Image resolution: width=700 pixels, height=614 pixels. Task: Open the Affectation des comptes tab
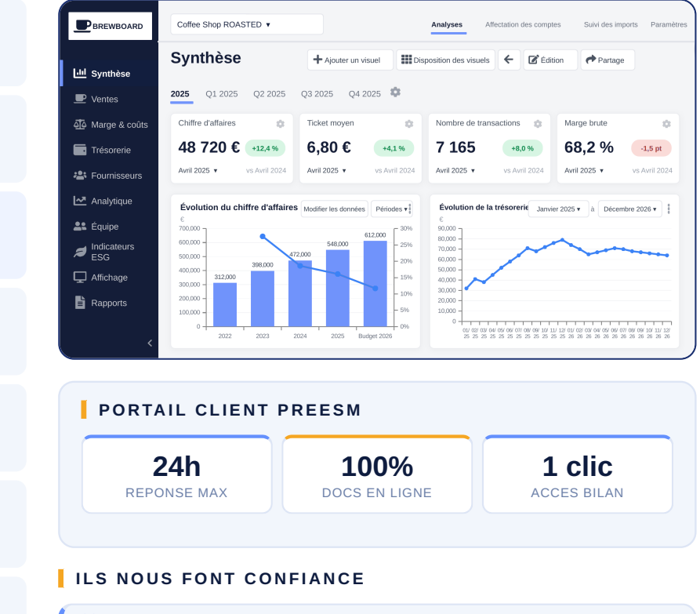coord(523,24)
